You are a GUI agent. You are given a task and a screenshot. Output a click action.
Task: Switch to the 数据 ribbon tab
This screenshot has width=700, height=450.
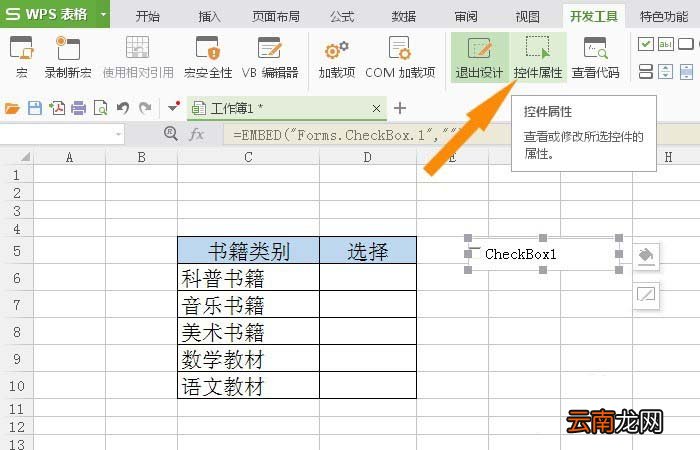click(x=404, y=17)
